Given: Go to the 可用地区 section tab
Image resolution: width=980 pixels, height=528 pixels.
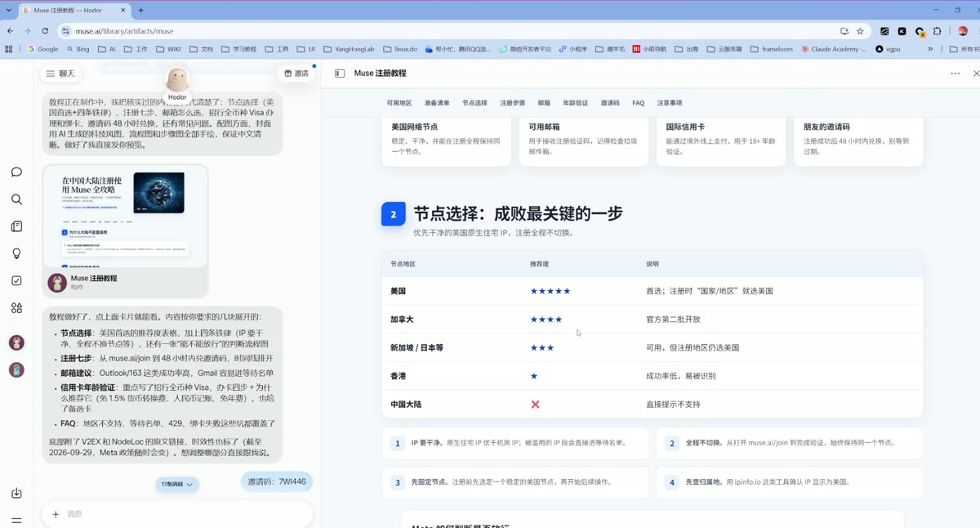Looking at the screenshot, I should click(399, 103).
